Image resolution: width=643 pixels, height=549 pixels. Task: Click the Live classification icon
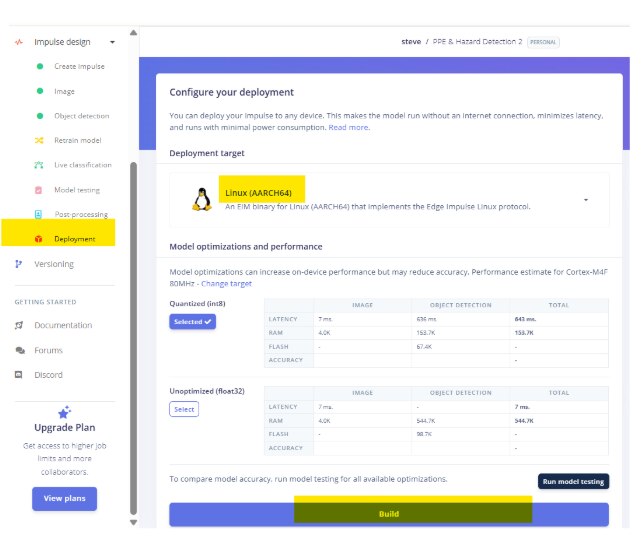pos(39,165)
